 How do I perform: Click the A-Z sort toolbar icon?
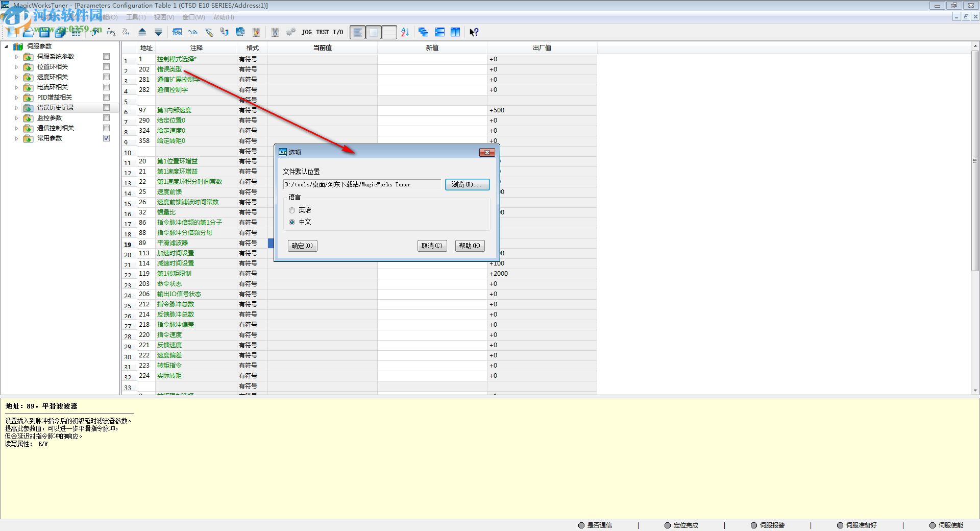coord(405,32)
